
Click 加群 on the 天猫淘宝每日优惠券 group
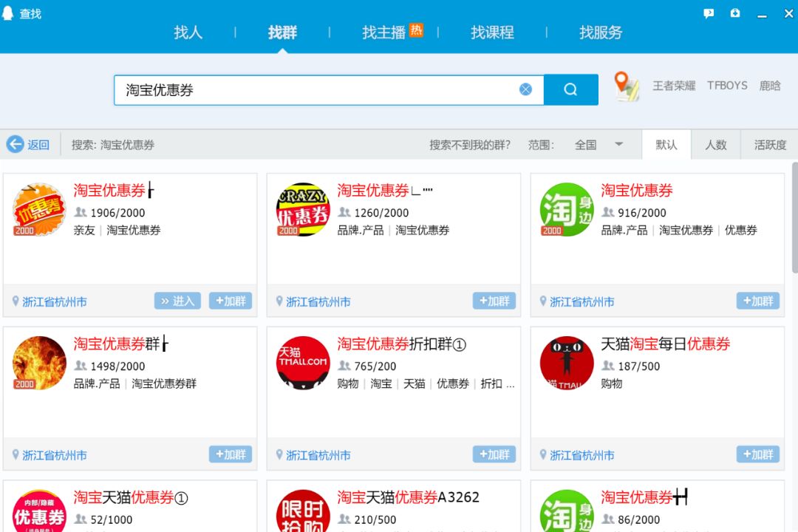(757, 454)
